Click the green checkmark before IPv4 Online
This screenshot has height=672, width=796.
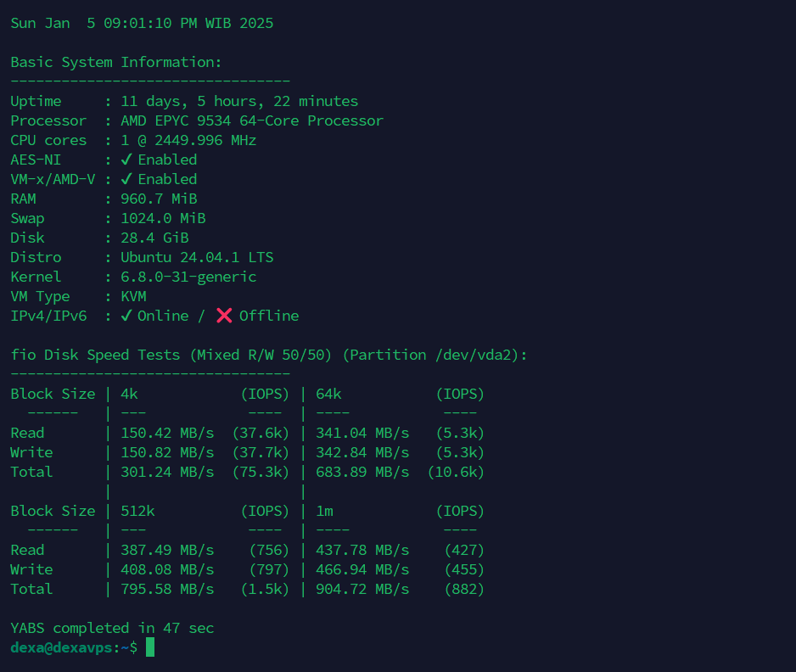pos(126,316)
